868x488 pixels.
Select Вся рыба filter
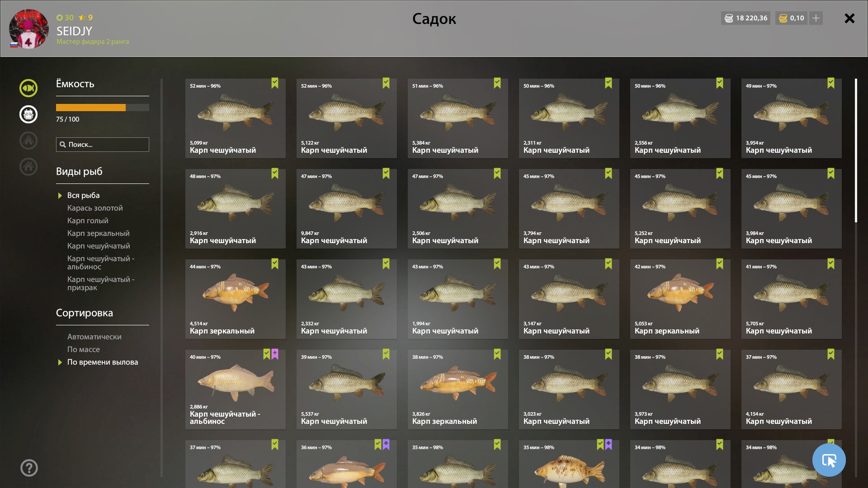[84, 195]
